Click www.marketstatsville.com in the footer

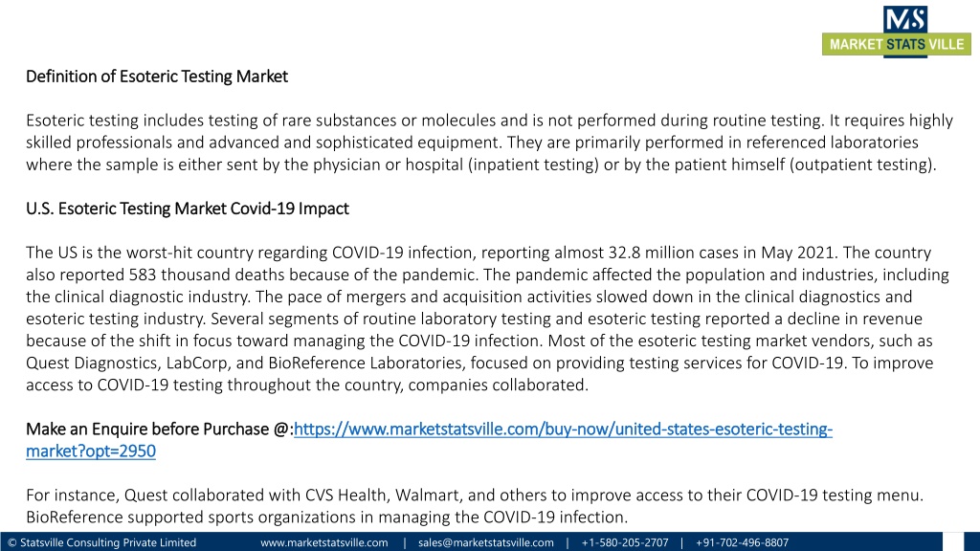tap(323, 542)
